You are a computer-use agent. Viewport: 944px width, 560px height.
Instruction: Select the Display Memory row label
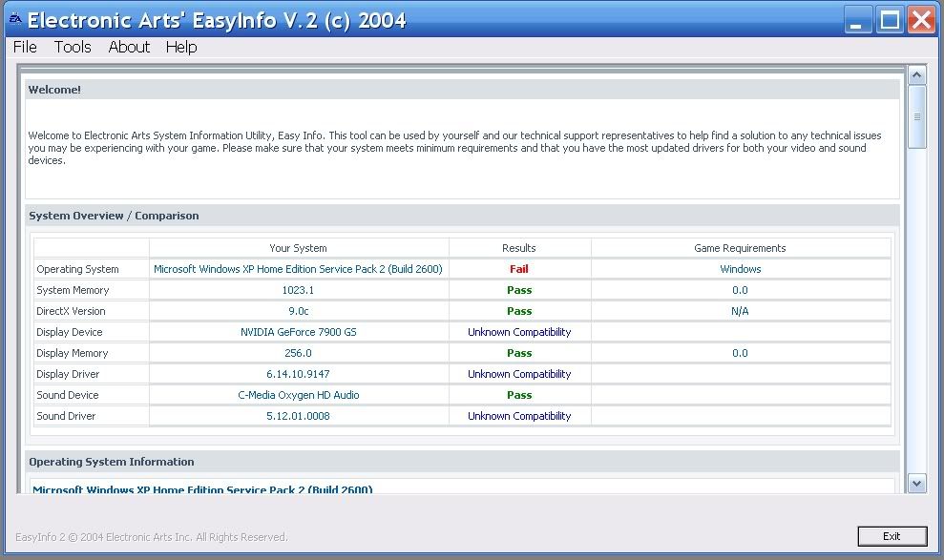coord(73,353)
